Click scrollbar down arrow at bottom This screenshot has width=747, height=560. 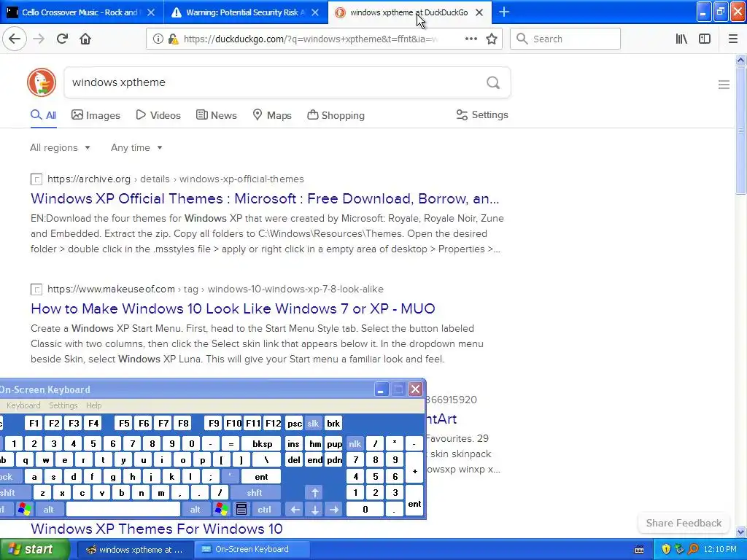tap(740, 532)
